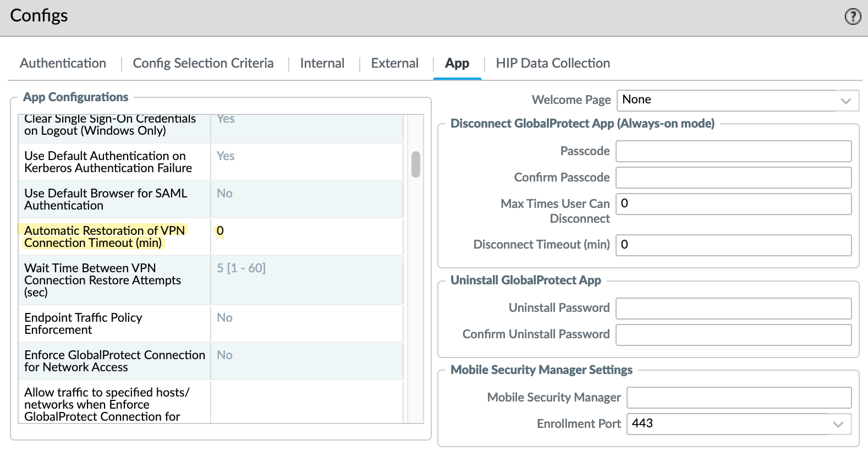Click the Disconnect Timeout (min) field
The width and height of the screenshot is (868, 451).
click(x=734, y=245)
